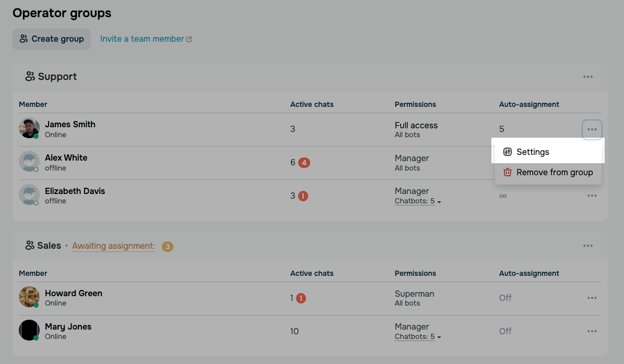
Task: Expand Mary Jones Chatbots: 5 dropdown
Action: click(418, 336)
